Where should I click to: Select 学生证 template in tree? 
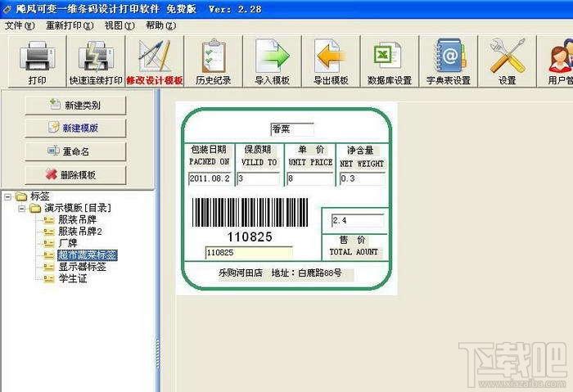click(73, 279)
